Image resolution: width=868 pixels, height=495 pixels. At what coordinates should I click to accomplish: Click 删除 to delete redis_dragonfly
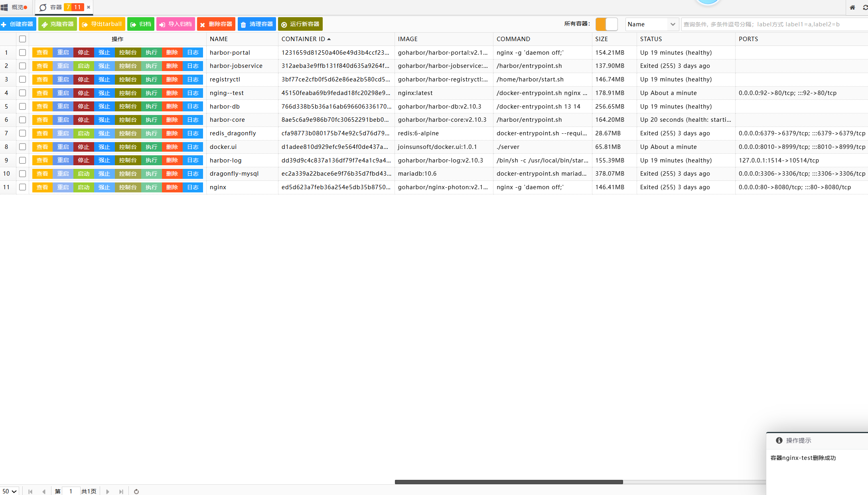click(x=172, y=133)
